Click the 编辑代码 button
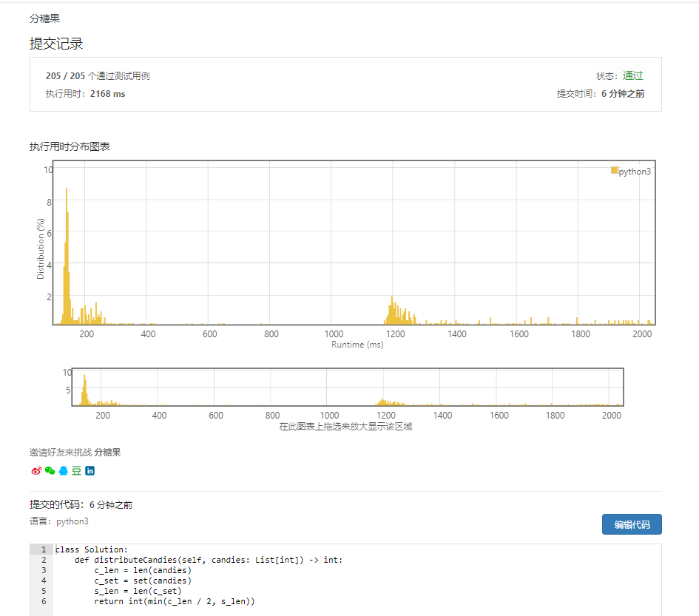Viewport: 699px width, 616px height. tap(631, 524)
